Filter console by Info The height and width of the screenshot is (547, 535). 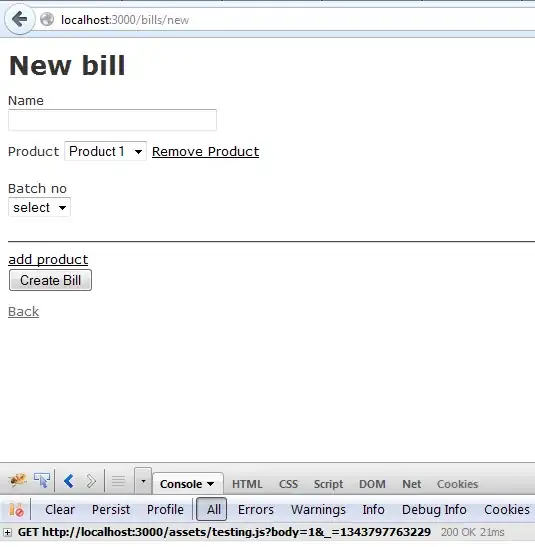[373, 510]
